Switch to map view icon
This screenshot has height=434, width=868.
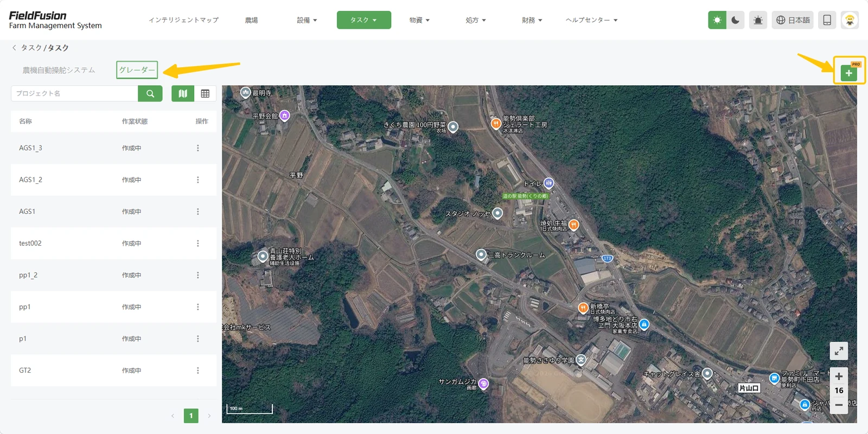pos(183,93)
